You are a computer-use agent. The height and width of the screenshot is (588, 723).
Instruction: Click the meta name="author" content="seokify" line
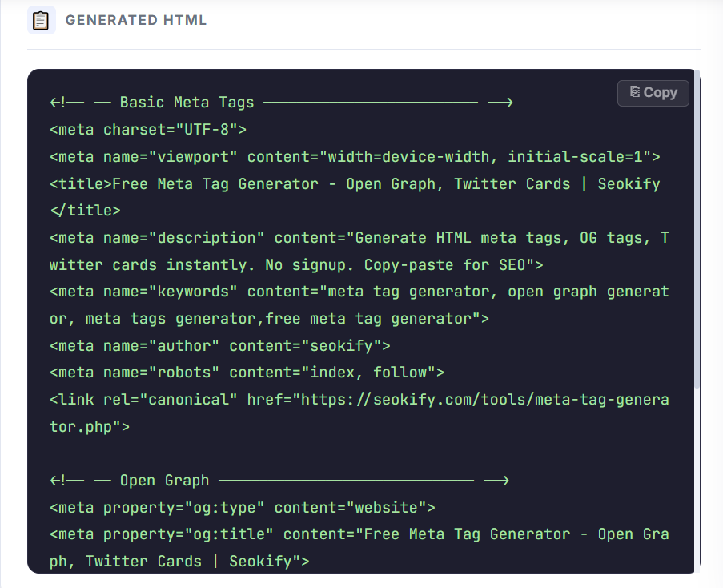220,346
